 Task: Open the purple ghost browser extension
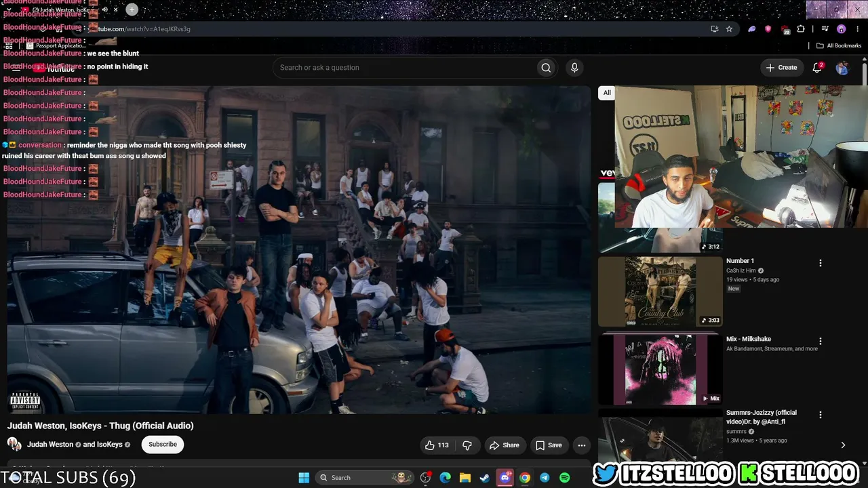click(x=751, y=29)
